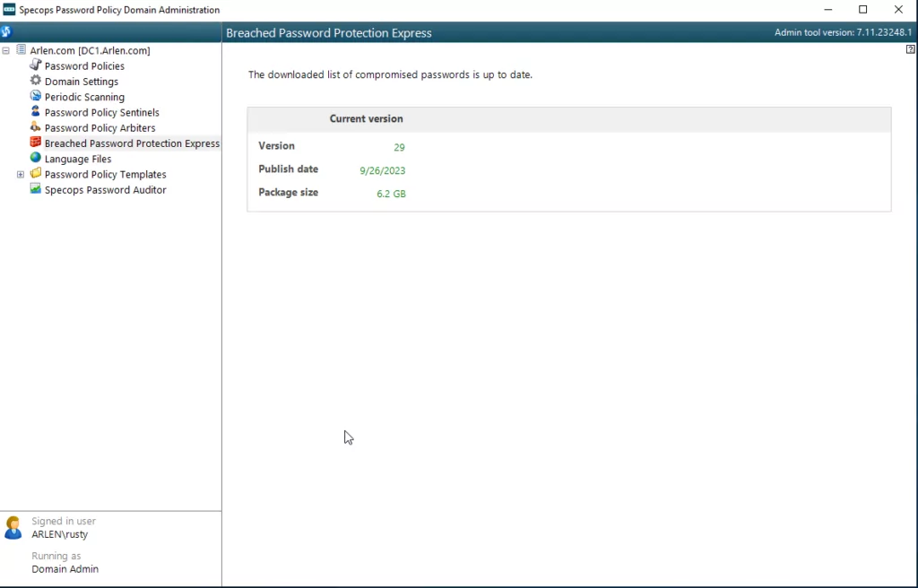Viewport: 918px width, 588px height.
Task: Click the Admin tool version text
Action: tap(843, 33)
